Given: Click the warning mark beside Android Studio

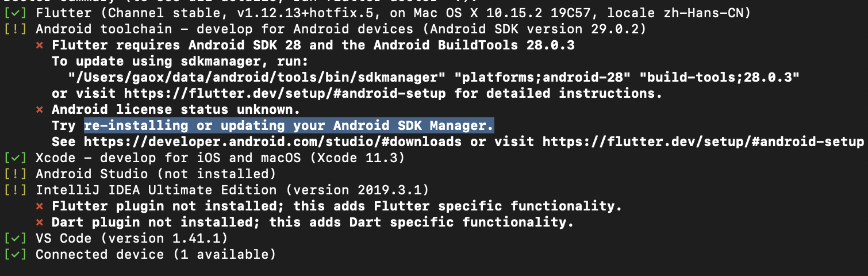Looking at the screenshot, I should (x=15, y=174).
